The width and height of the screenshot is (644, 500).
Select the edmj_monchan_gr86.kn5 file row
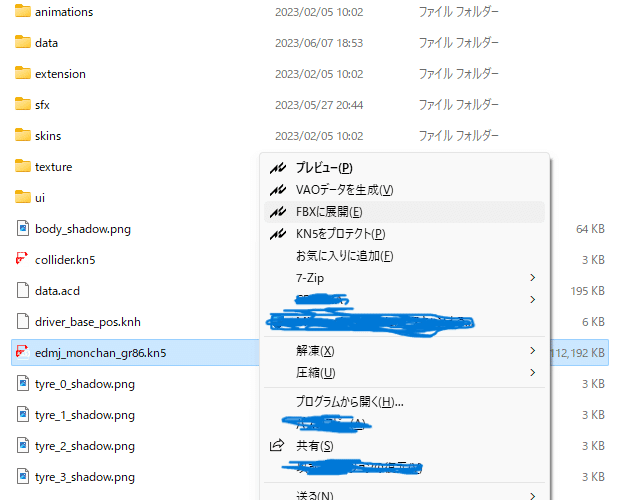(310, 353)
